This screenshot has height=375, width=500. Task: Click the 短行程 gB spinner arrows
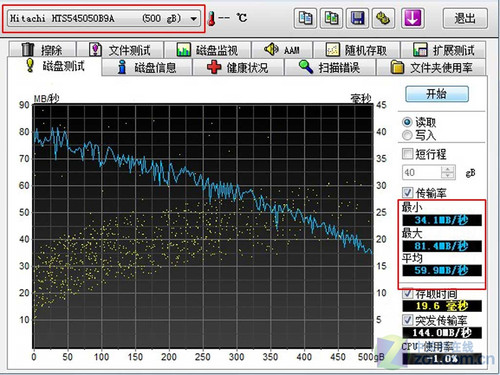(447, 172)
